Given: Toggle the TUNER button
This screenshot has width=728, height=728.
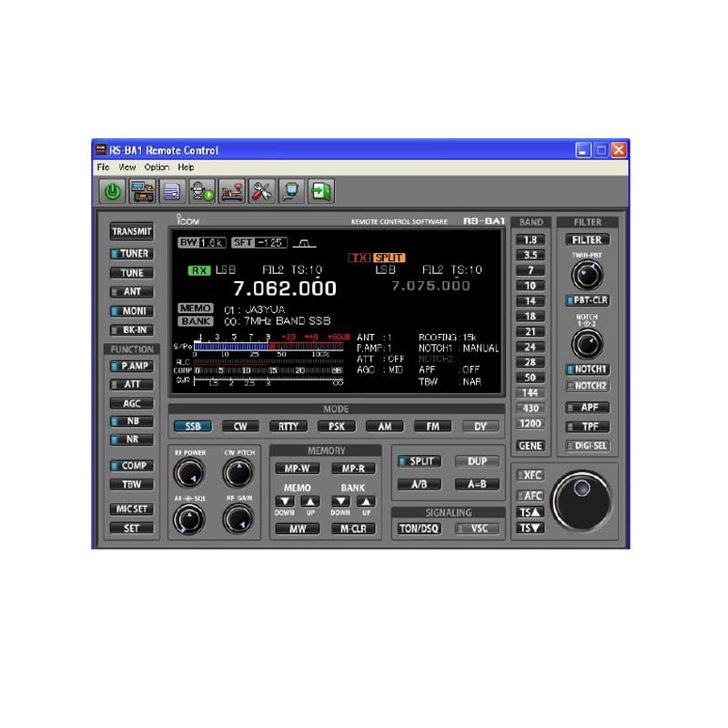Looking at the screenshot, I should point(132,254).
